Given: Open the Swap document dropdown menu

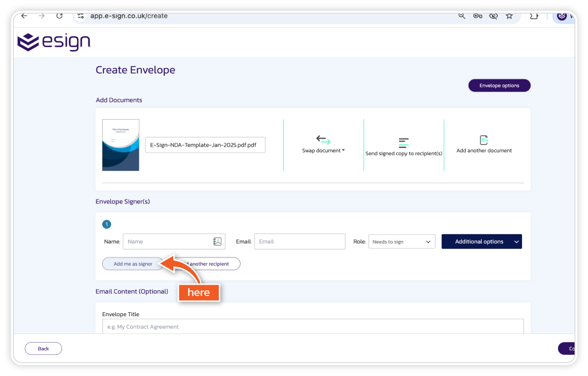Looking at the screenshot, I should tap(323, 151).
